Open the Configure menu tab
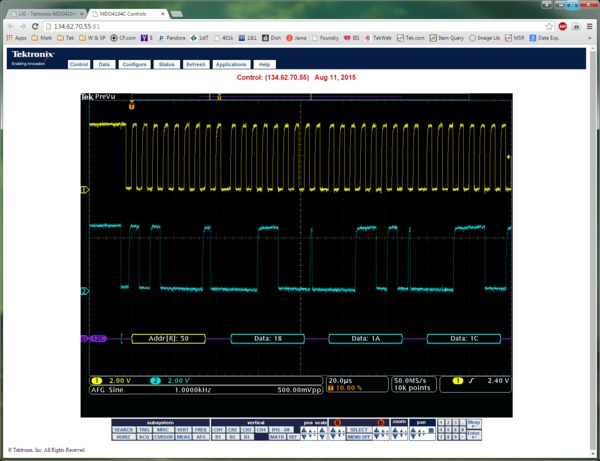 [x=134, y=64]
